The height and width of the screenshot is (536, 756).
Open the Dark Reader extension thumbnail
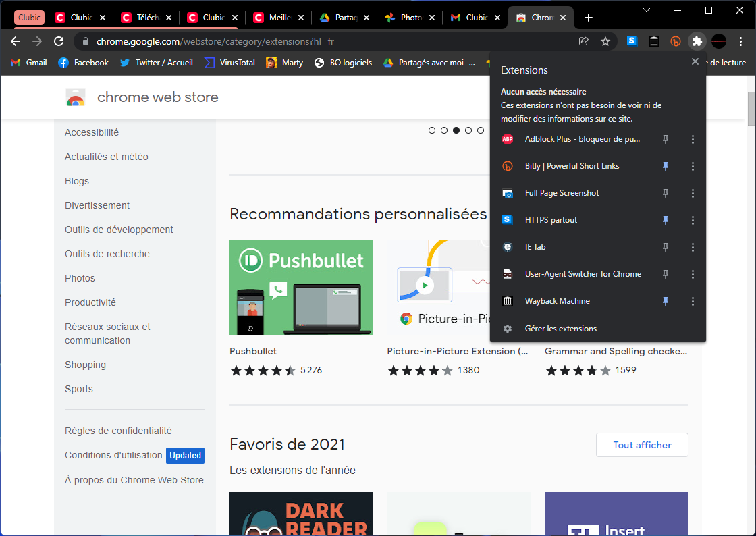(x=301, y=514)
